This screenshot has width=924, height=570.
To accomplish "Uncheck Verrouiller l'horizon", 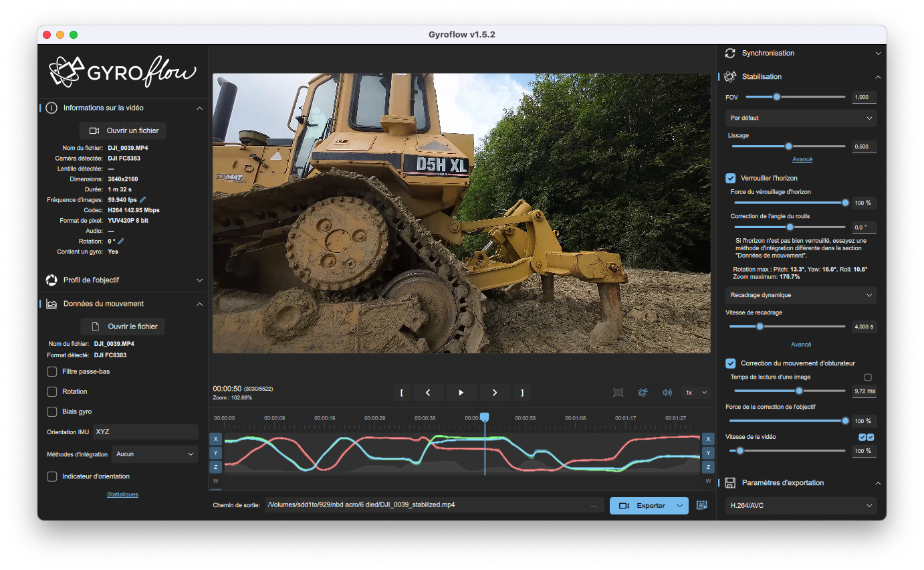I will (731, 178).
